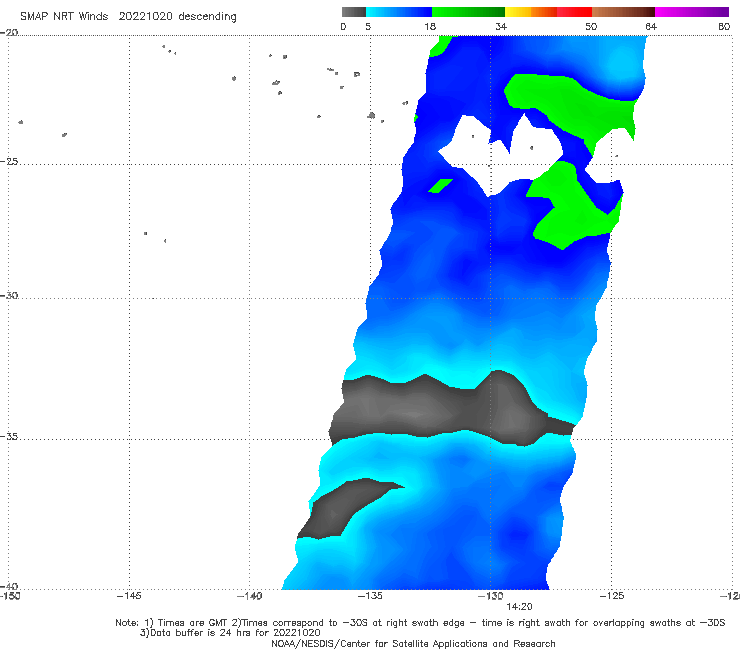Click the large dark gray low-wind band near -35

[x=451, y=410]
